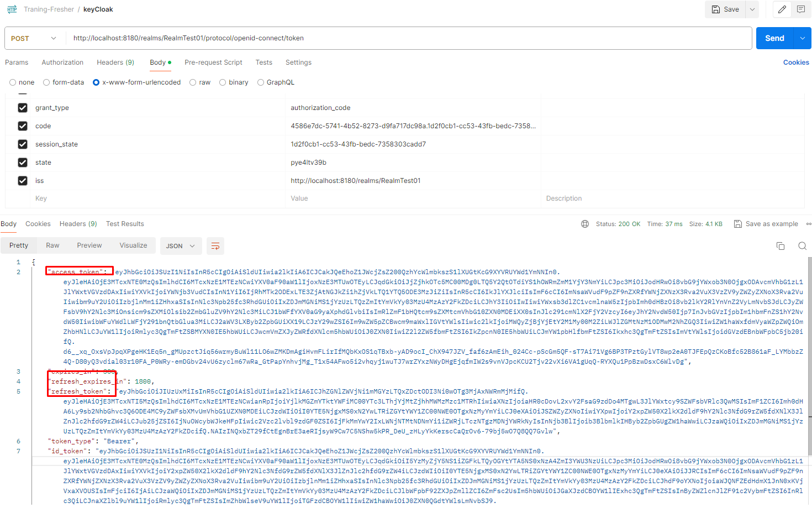The height and width of the screenshot is (508, 812).
Task: Switch to Preview response view
Action: (x=89, y=245)
